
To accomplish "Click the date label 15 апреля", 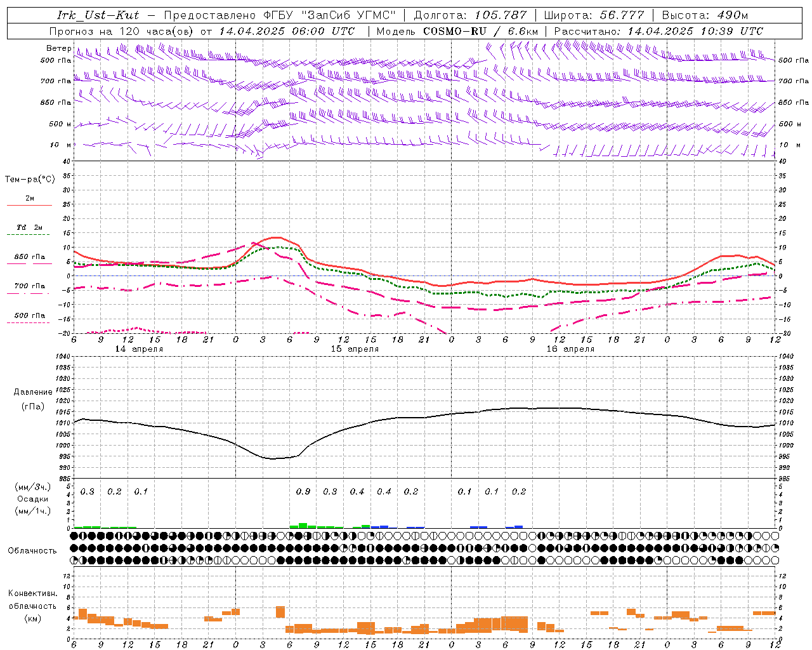I will pos(355,349).
